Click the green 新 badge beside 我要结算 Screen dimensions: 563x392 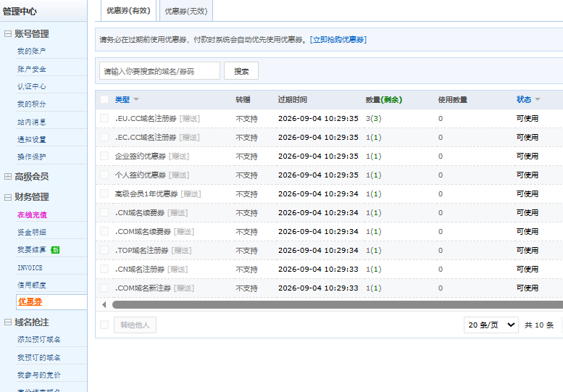coord(55,250)
